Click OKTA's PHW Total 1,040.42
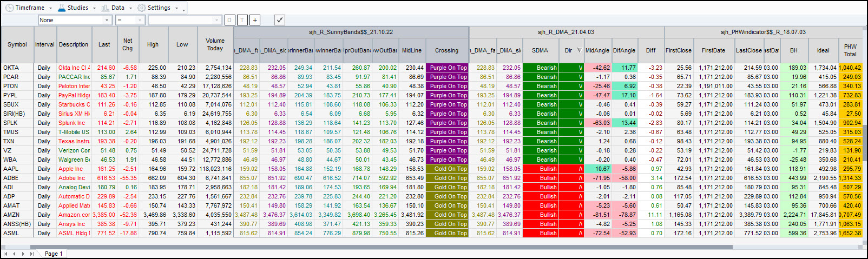 (850, 68)
